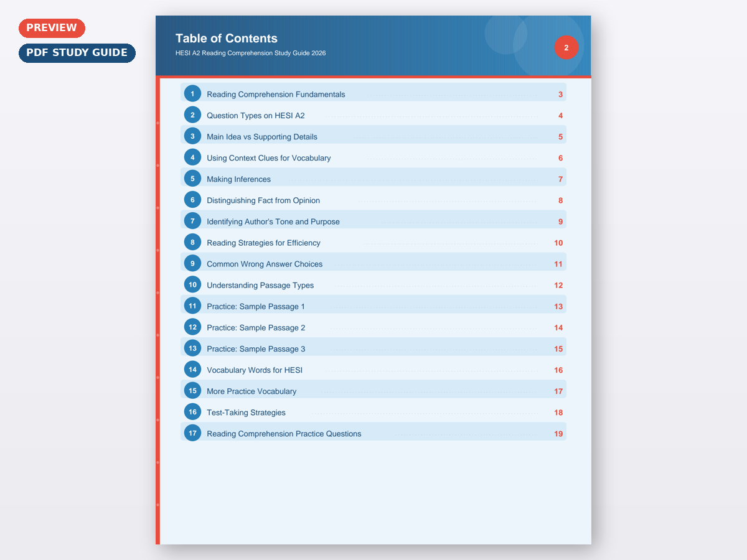
Task: Click the chapter 10 circle icon
Action: [193, 285]
